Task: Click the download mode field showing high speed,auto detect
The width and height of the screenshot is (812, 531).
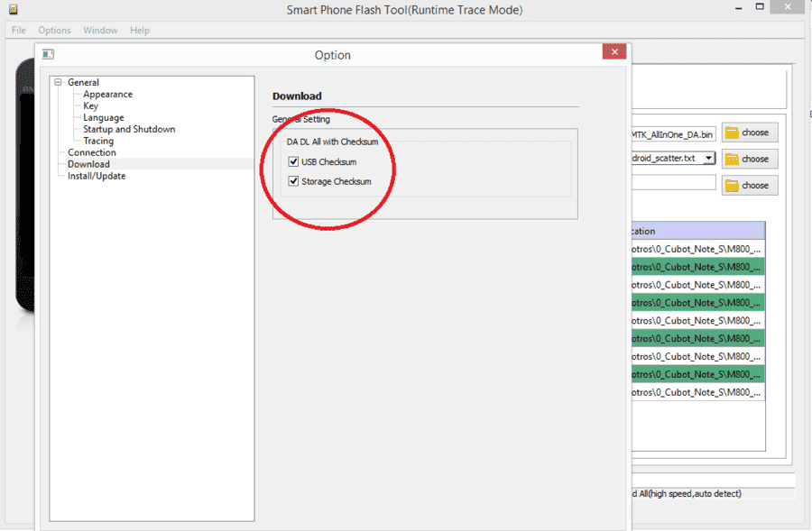Action: [x=713, y=494]
